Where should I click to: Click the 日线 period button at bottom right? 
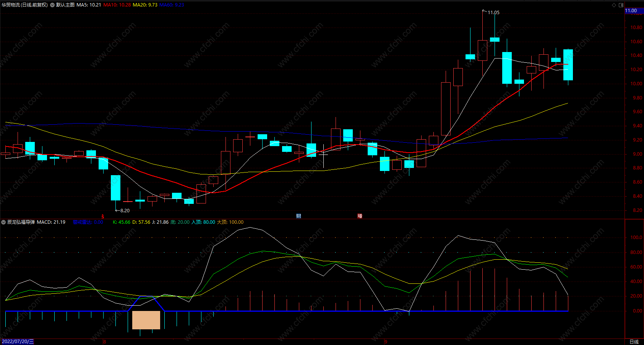(x=634, y=342)
